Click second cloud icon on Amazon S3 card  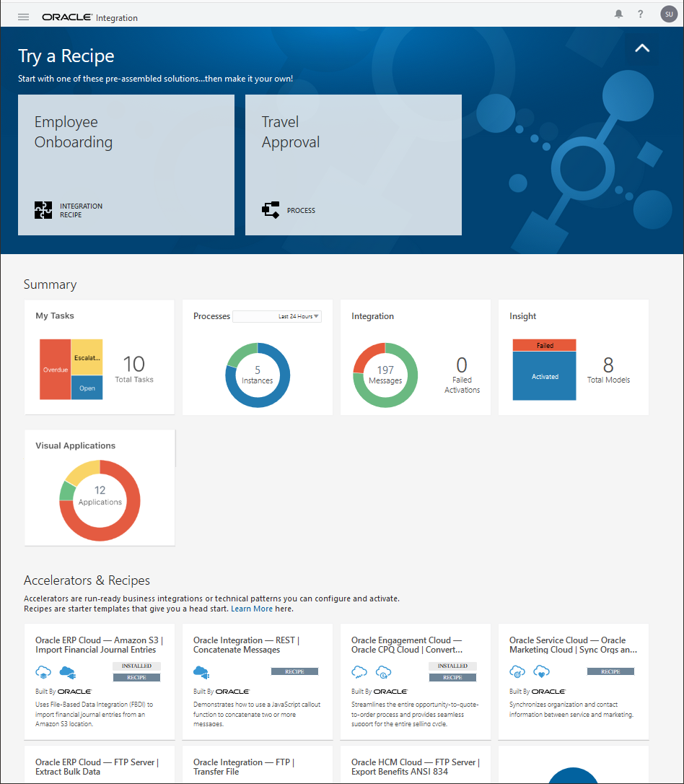point(67,672)
